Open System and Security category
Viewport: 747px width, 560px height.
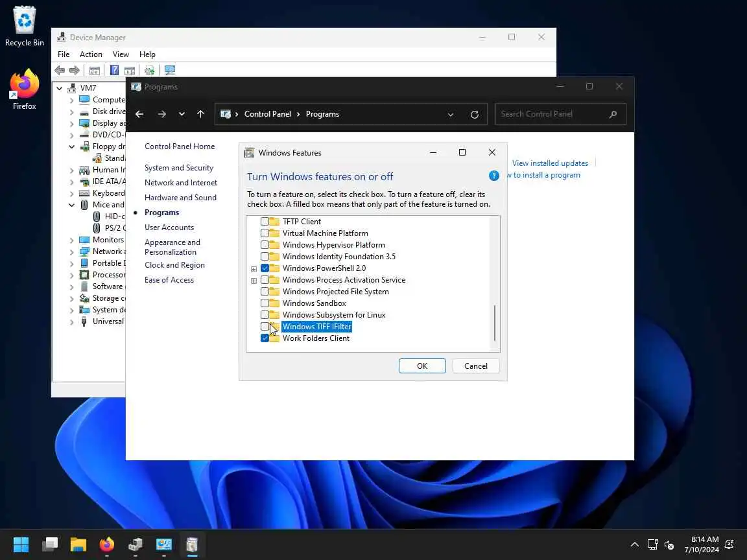179,168
